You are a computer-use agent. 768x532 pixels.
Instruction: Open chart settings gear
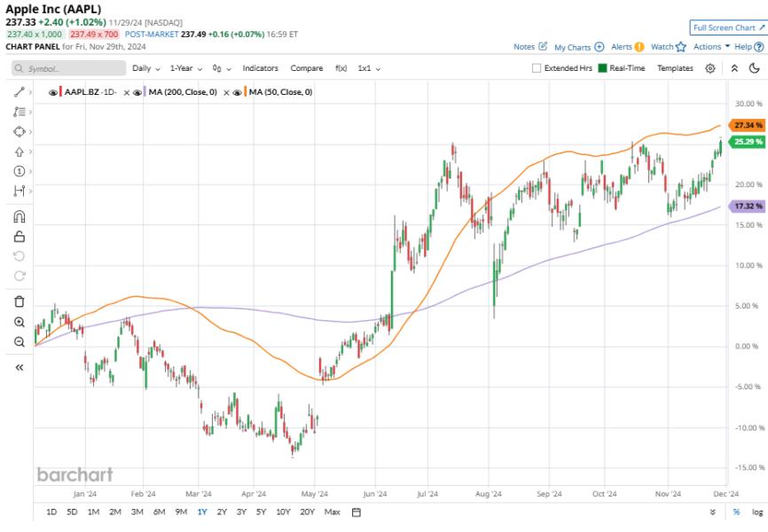click(x=710, y=68)
